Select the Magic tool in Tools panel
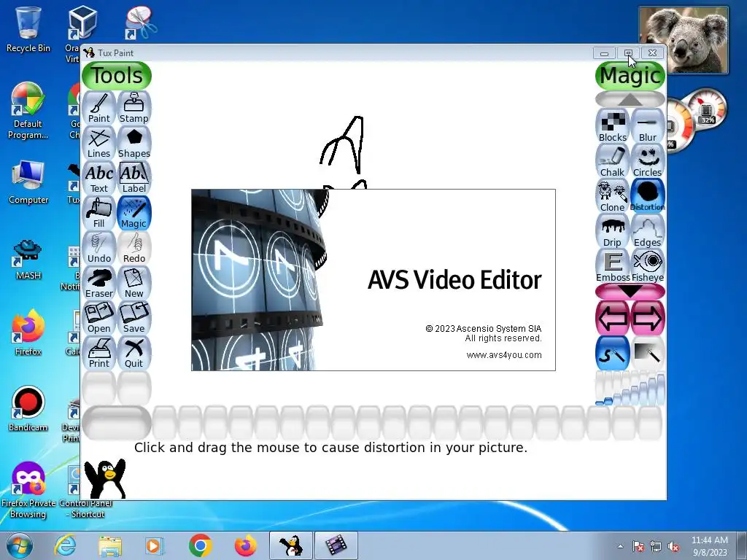747x560 pixels. click(134, 213)
